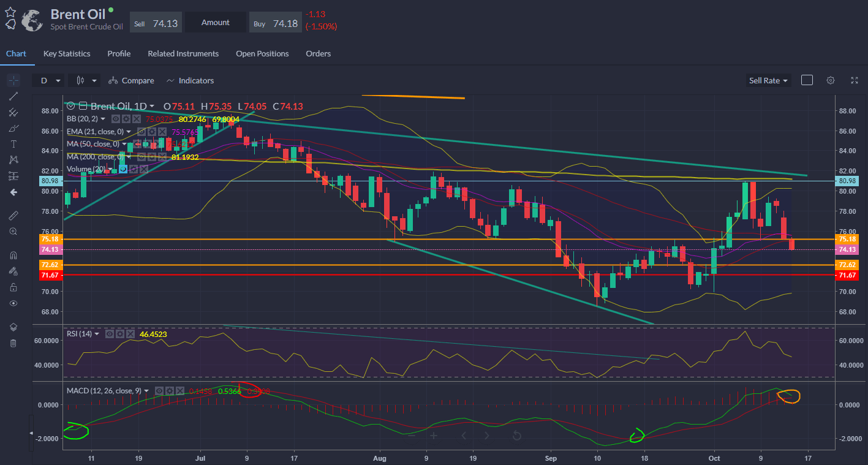This screenshot has width=868, height=465.
Task: Expand the MACD (12, 26, close, 9) dropdown arrow
Action: 146,391
